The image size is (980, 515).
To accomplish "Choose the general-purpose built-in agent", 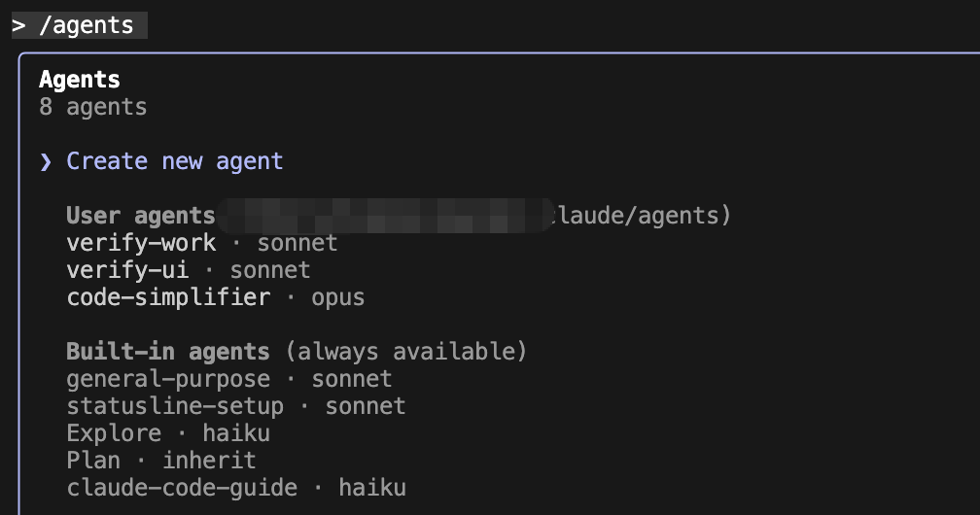I will click(x=228, y=379).
